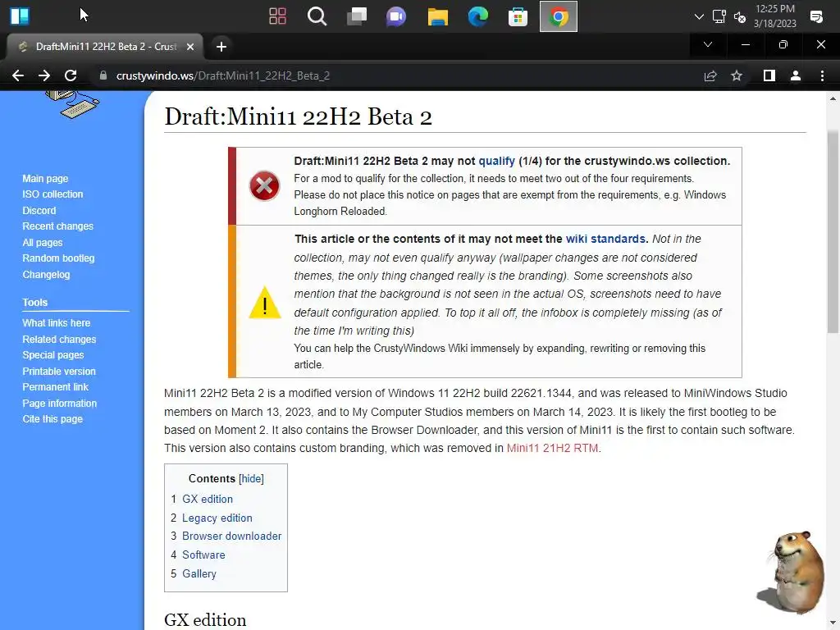Screen dimensions: 840x630
Task: Open Page information
Action: pyautogui.click(x=59, y=404)
